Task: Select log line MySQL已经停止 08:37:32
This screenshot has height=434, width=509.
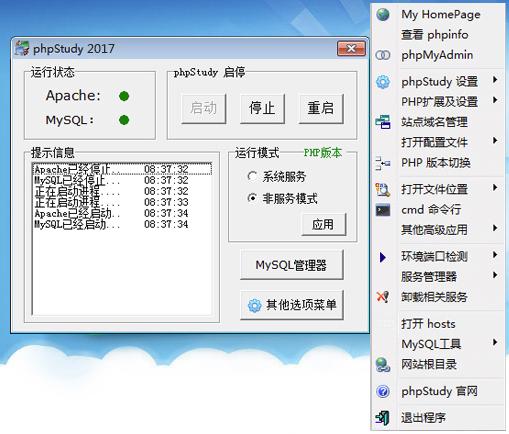Action: tap(122, 180)
